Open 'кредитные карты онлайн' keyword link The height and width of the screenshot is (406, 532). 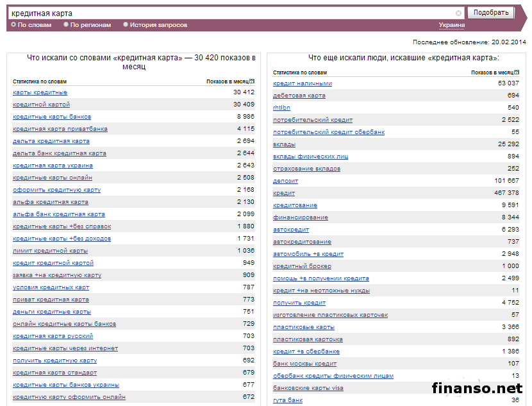point(53,178)
